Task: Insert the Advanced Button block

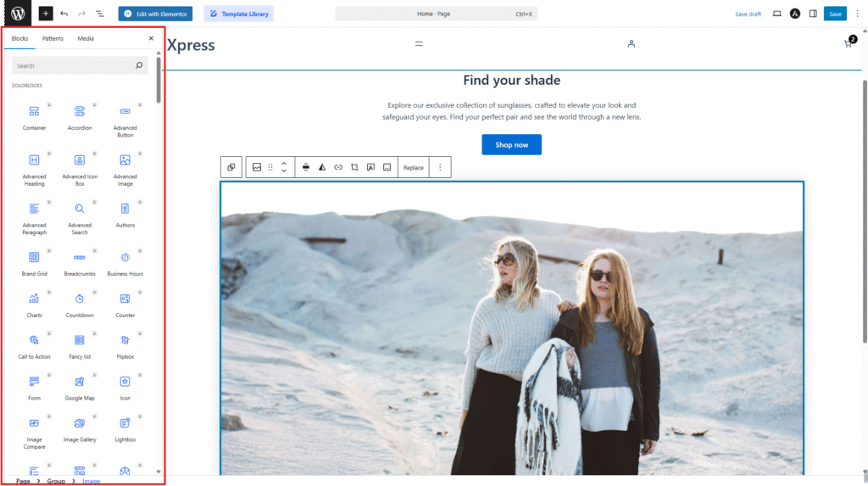Action: (x=125, y=120)
